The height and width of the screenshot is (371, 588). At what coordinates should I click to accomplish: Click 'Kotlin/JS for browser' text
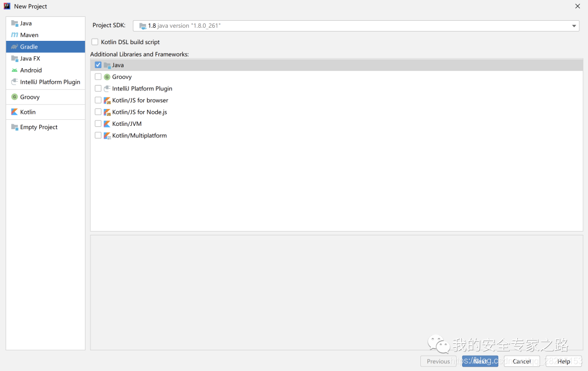coord(140,101)
